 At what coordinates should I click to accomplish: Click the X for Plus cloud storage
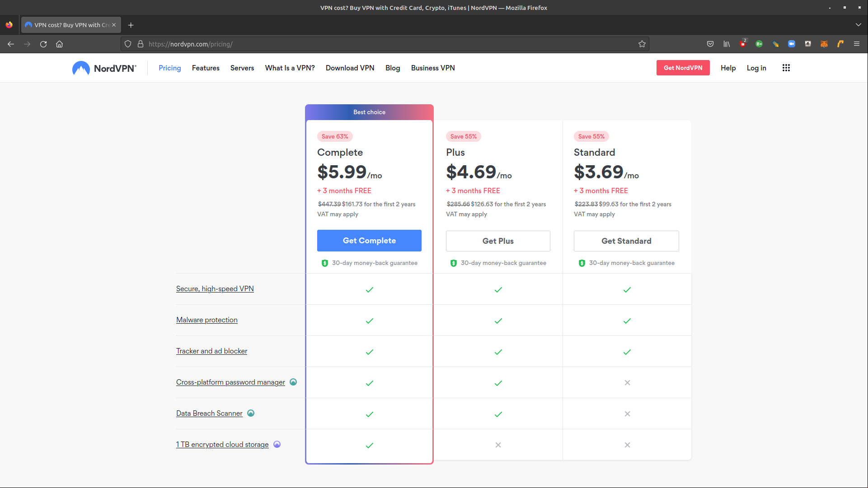pos(498,445)
